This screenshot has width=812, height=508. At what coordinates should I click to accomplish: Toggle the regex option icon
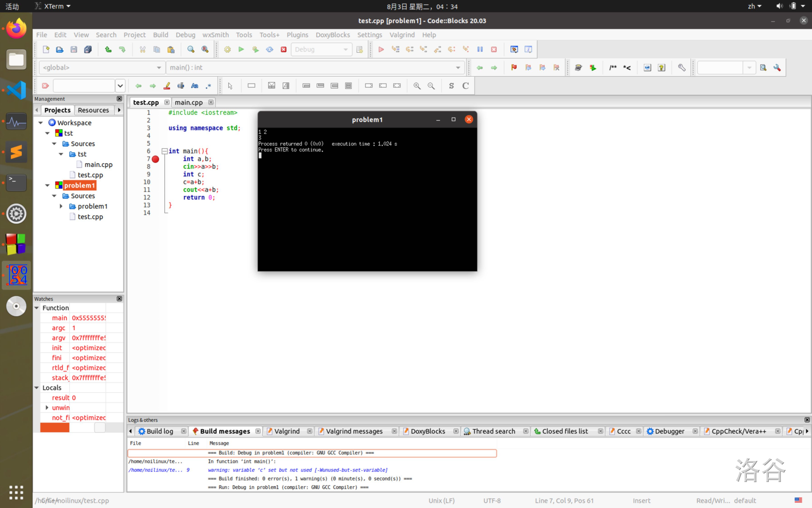pos(209,86)
